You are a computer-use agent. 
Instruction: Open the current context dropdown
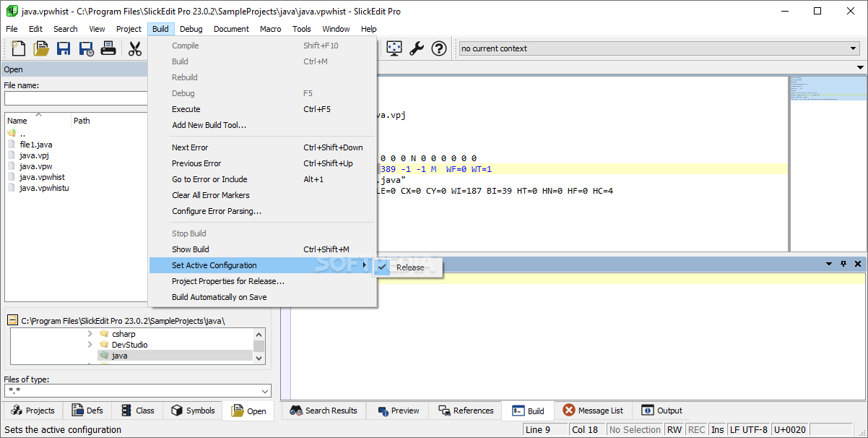[x=853, y=48]
